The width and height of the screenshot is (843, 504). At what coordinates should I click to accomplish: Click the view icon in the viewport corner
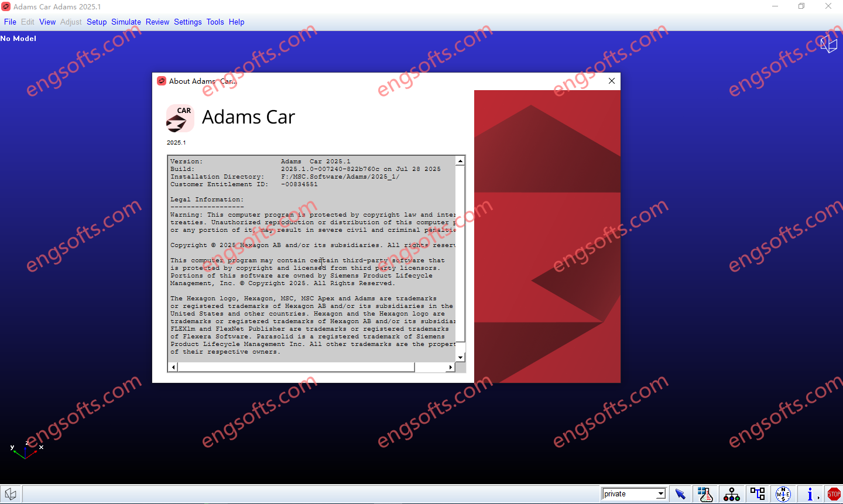(828, 44)
